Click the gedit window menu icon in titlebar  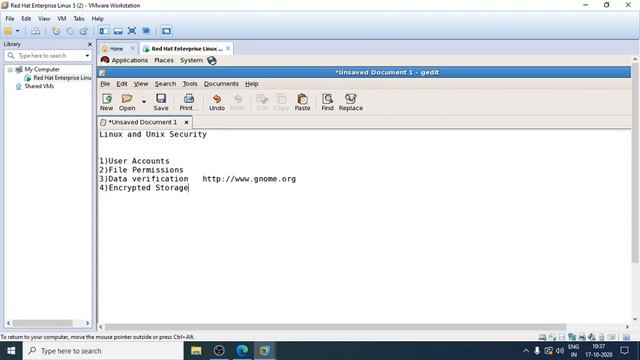103,73
